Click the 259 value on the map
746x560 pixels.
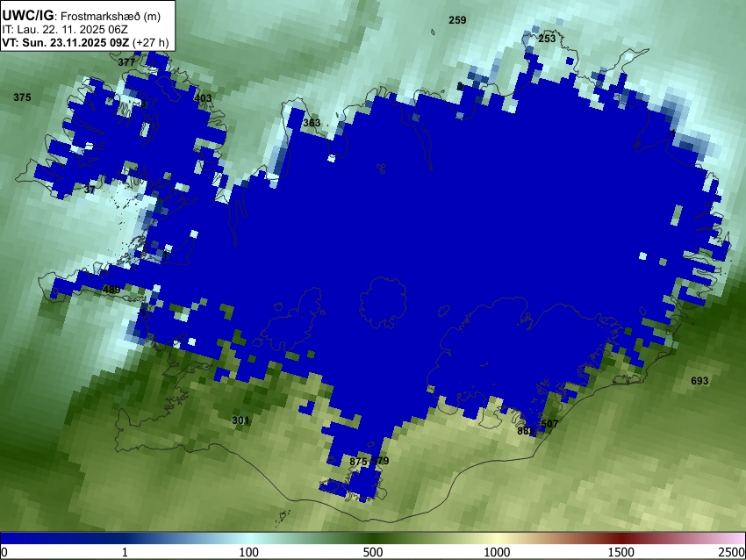(457, 20)
